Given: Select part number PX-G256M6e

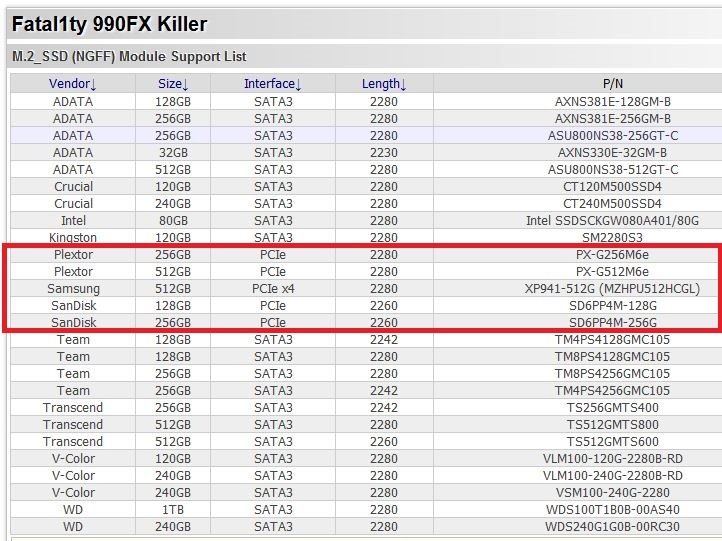Looking at the screenshot, I should pos(612,255).
